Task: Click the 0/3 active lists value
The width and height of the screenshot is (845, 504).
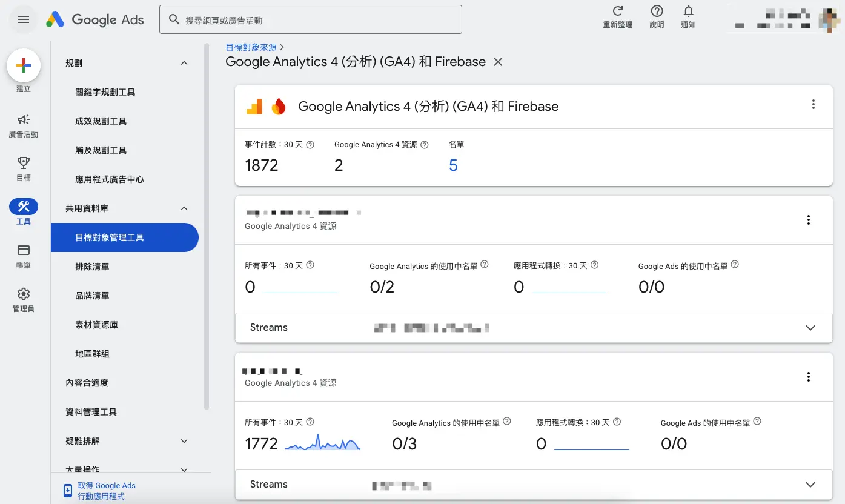Action: 405,444
